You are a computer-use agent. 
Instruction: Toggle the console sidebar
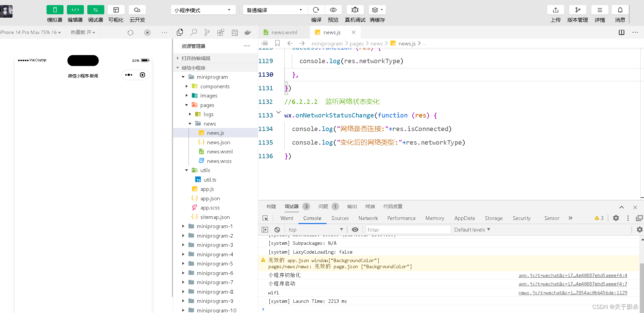[265, 230]
